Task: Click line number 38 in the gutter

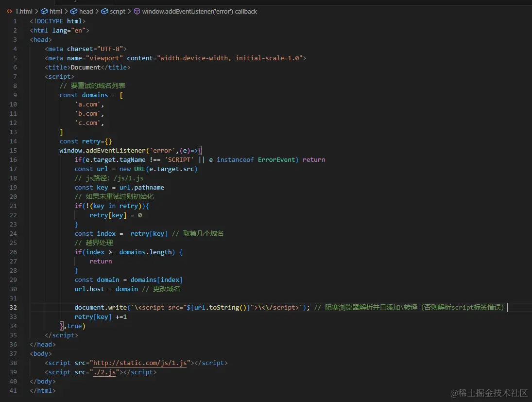Action: (x=13, y=363)
